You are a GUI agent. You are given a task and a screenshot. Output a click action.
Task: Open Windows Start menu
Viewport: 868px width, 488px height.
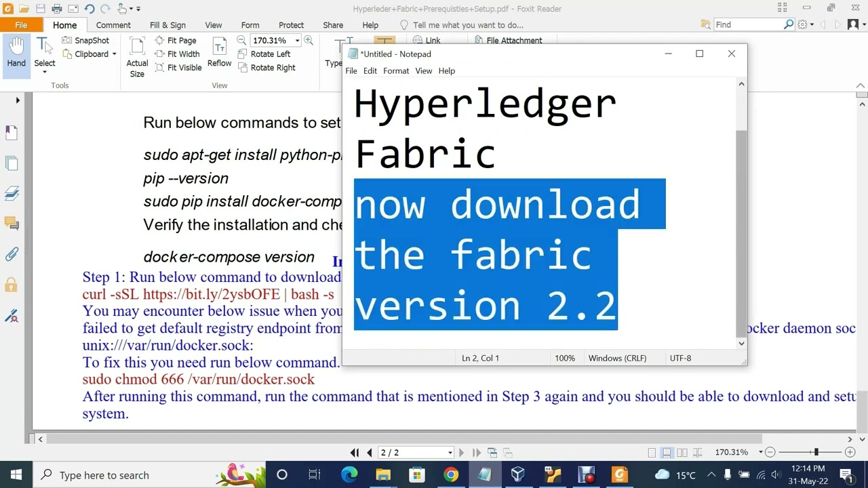coord(16,474)
